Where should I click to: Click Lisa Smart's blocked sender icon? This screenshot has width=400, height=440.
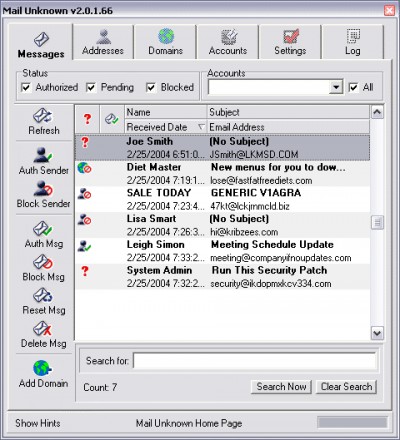point(84,219)
